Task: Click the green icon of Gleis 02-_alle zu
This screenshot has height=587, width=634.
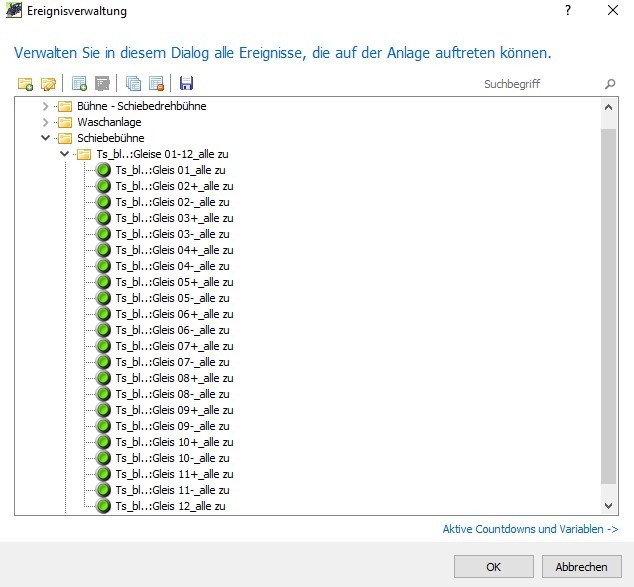Action: (104, 202)
